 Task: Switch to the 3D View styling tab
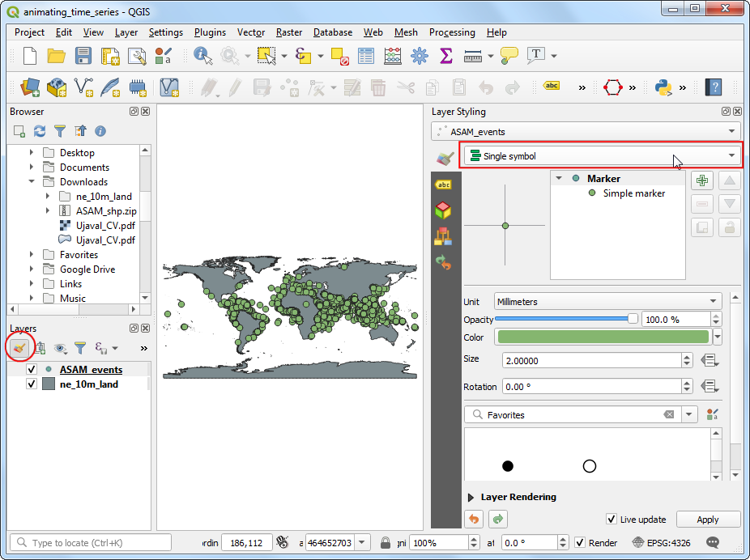(x=443, y=209)
